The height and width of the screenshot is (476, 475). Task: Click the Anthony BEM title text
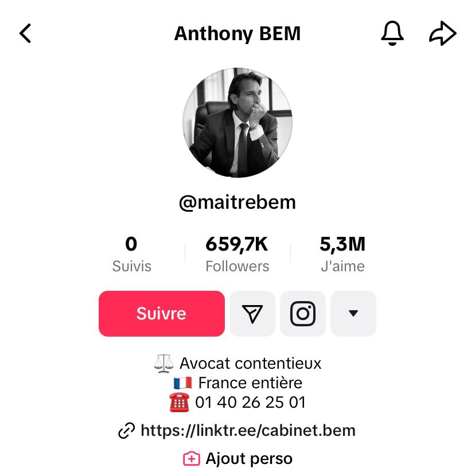(x=237, y=33)
